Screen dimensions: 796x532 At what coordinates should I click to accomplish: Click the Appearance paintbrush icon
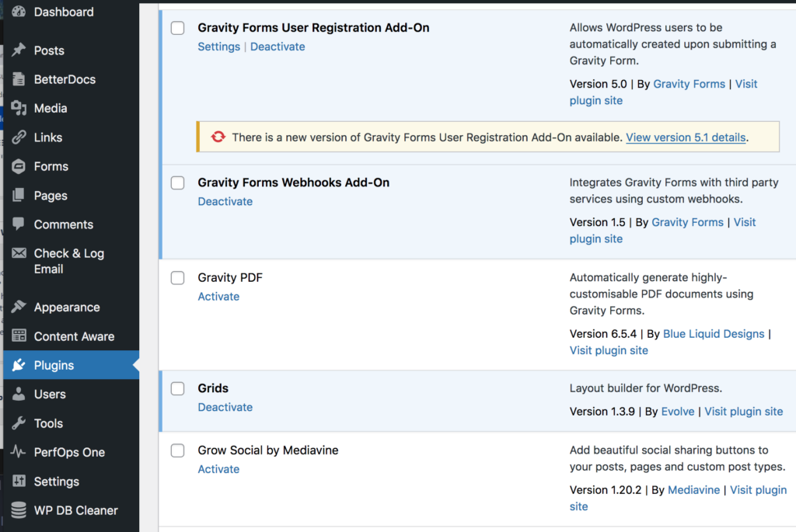(x=19, y=308)
